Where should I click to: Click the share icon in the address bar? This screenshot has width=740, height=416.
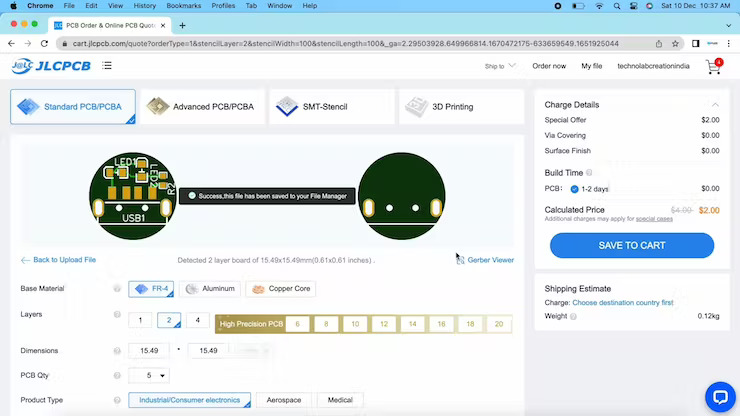[x=659, y=43]
